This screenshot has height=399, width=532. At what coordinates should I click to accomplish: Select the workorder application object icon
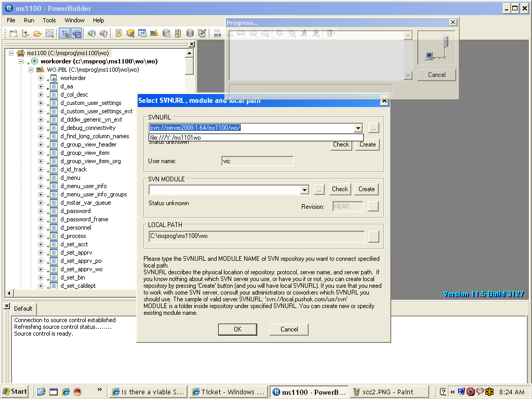pyautogui.click(x=54, y=78)
